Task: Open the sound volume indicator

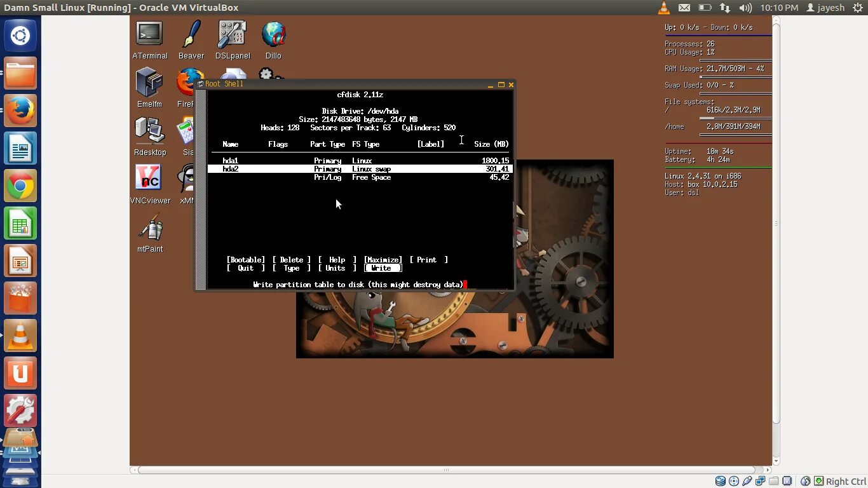Action: (745, 8)
